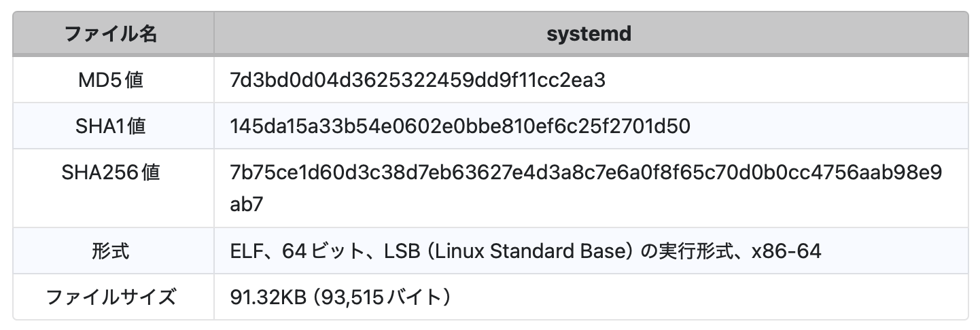Click the word ELF in format row
Screen dimensions: 980x330
point(247,251)
